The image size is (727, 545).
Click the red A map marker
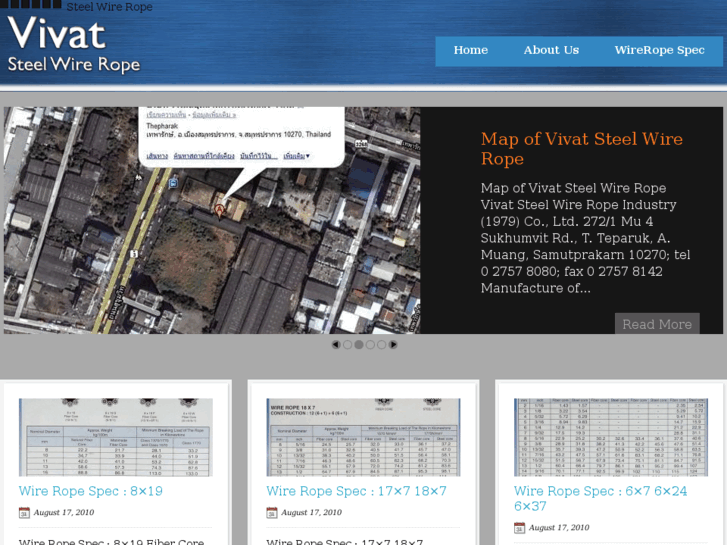[219, 211]
